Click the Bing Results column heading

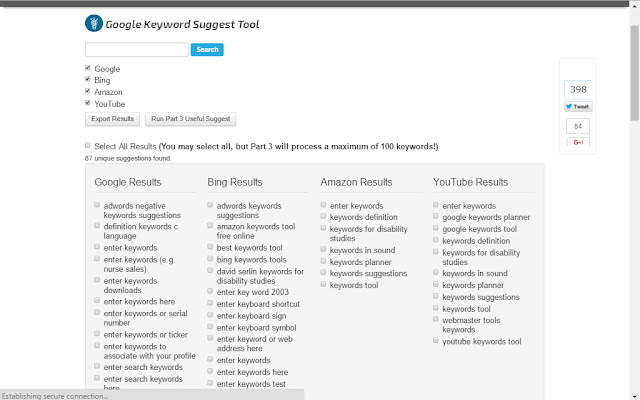235,182
